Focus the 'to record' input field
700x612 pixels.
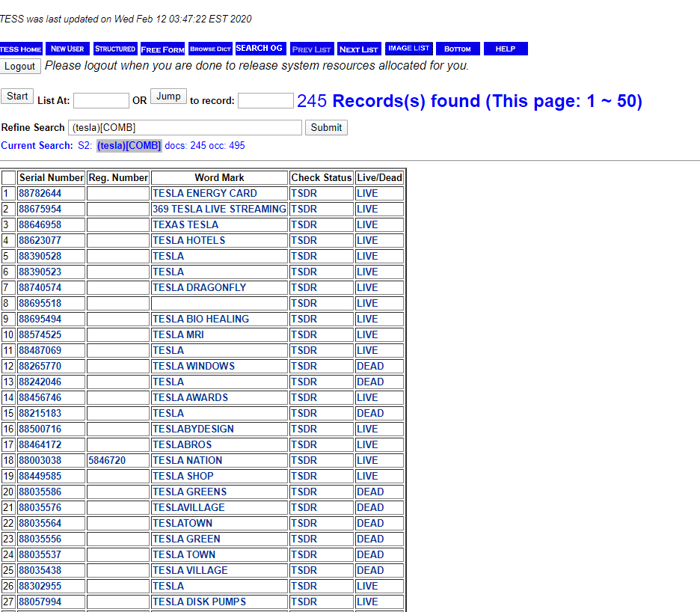point(265,100)
